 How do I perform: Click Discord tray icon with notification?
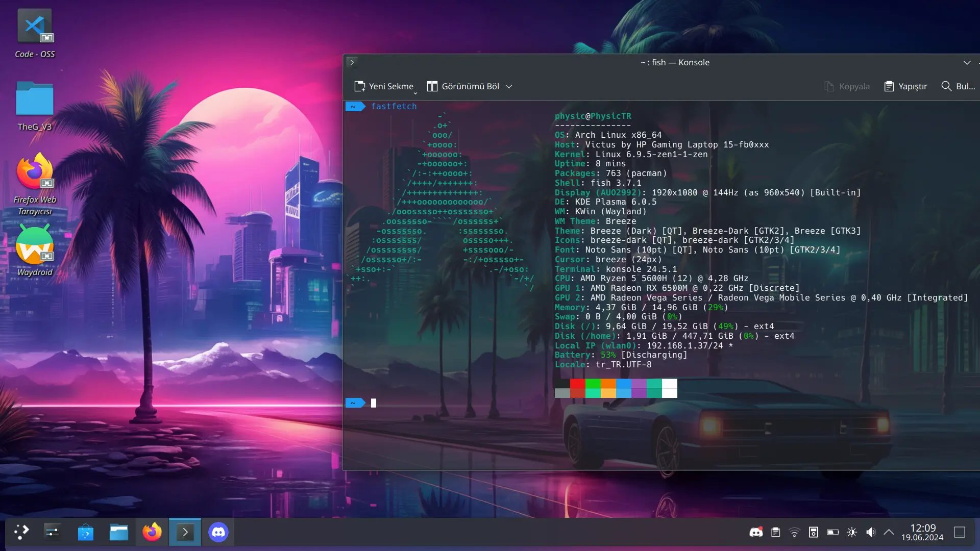[x=756, y=532]
